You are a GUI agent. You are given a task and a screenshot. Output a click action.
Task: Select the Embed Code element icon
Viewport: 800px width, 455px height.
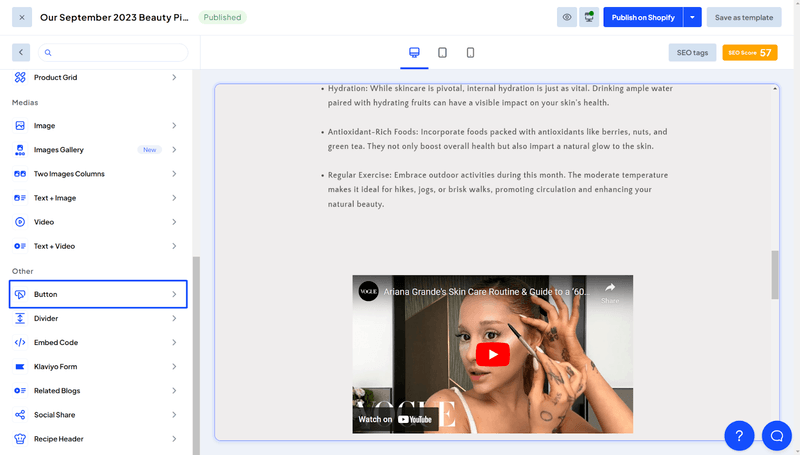[x=20, y=343]
